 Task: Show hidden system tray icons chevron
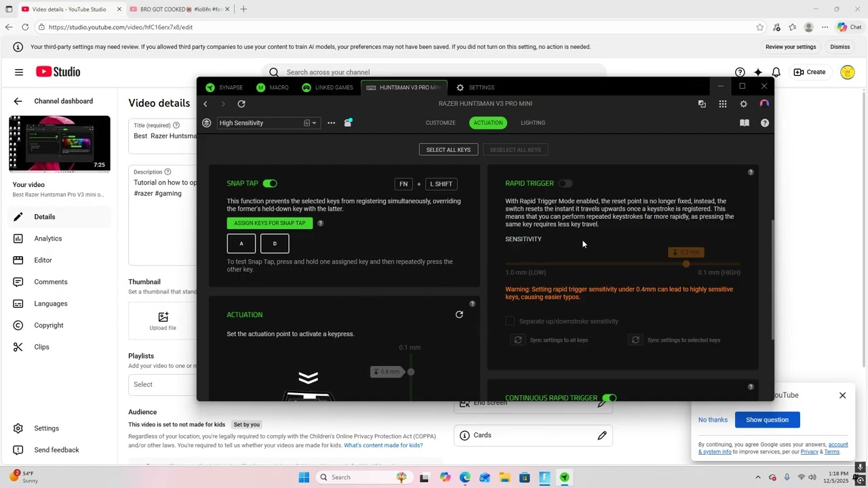(x=758, y=477)
